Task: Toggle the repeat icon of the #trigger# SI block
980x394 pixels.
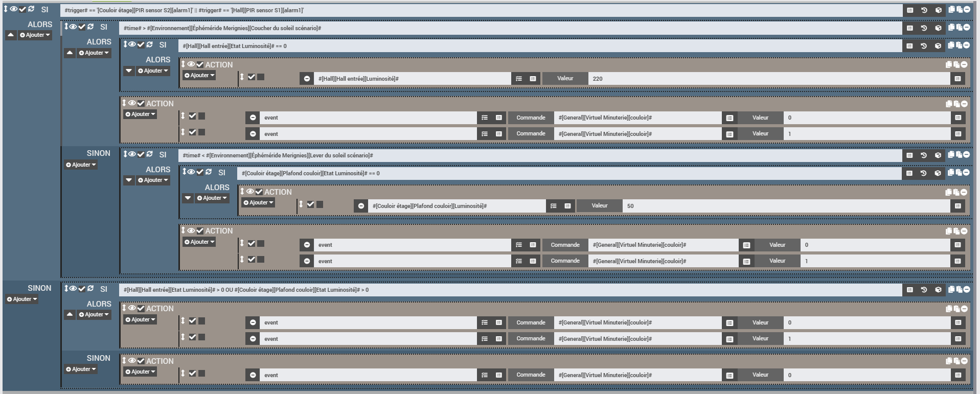Action: click(31, 9)
